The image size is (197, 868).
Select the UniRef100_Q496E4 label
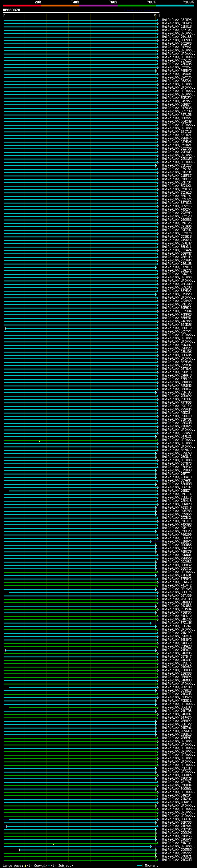(176, 240)
